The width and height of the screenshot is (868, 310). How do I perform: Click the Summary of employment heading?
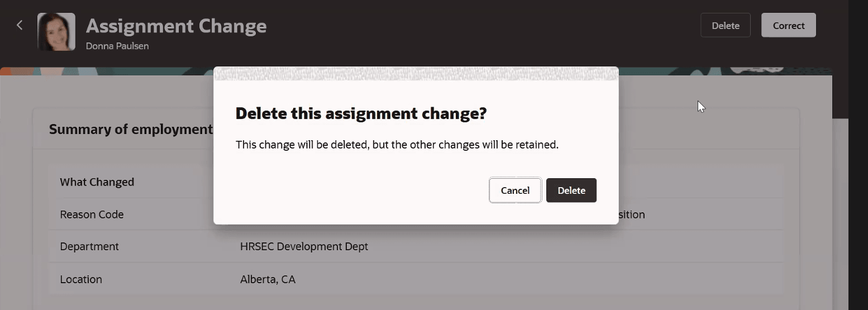pyautogui.click(x=131, y=130)
